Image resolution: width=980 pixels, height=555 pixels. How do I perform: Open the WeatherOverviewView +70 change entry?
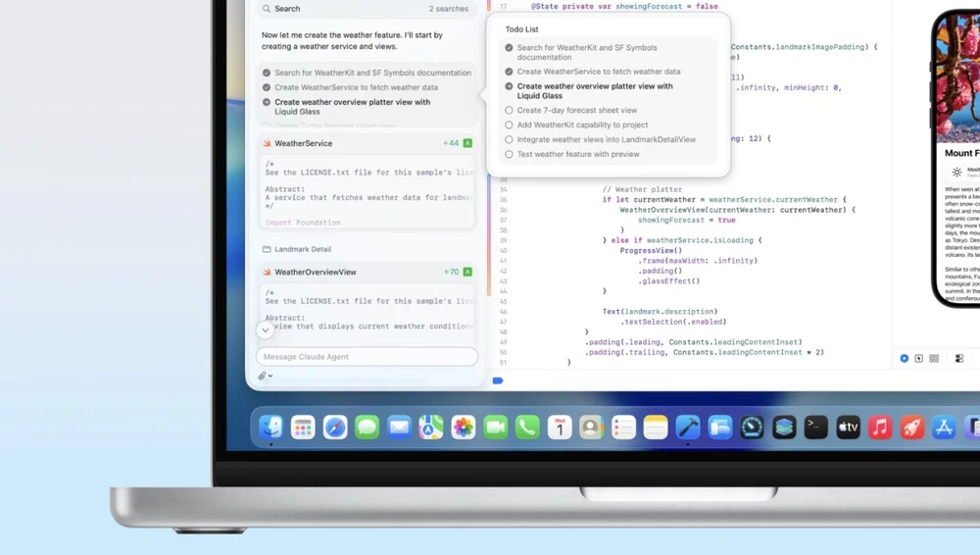[367, 273]
